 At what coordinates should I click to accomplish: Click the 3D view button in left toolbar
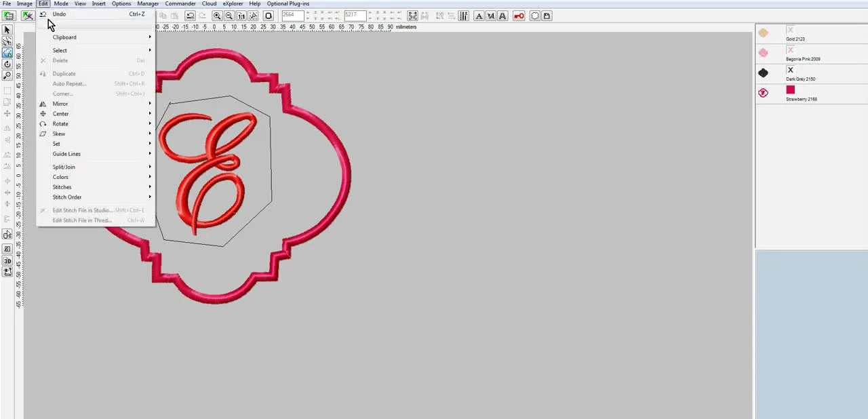[7, 261]
